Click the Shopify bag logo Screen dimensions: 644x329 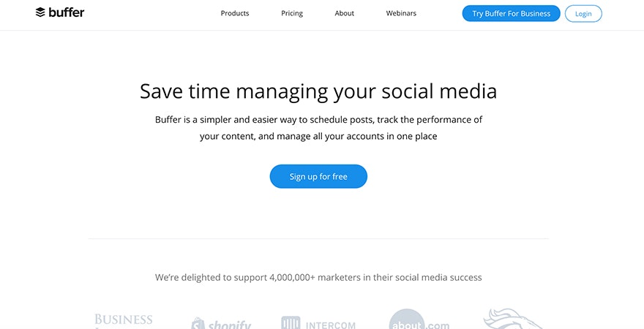tap(198, 323)
